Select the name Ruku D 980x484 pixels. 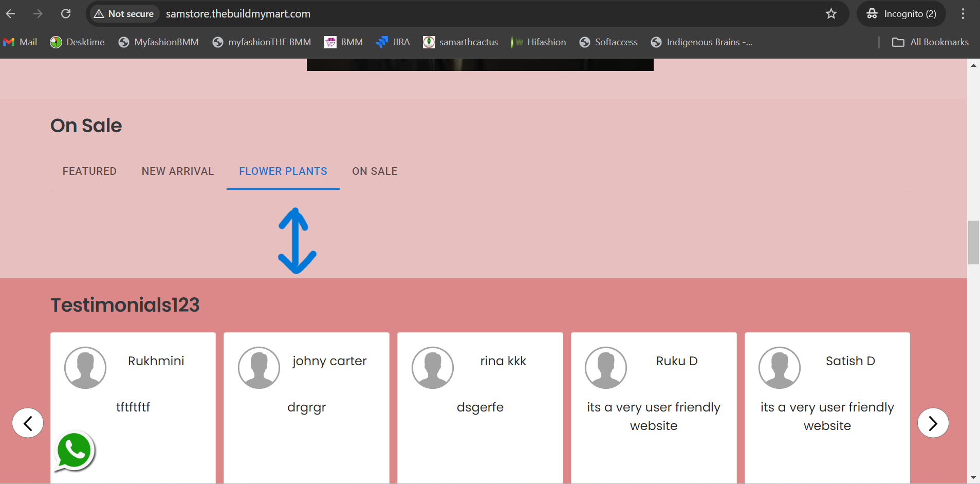tap(677, 361)
